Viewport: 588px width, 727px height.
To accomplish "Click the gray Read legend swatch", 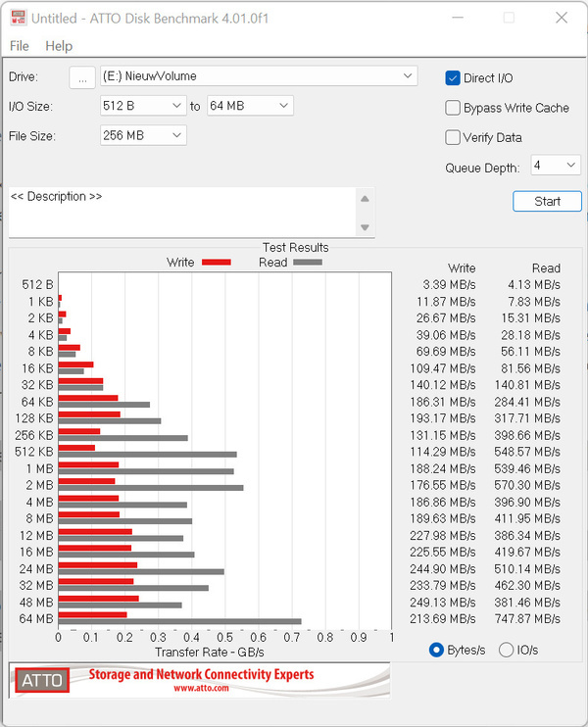I will click(x=308, y=263).
